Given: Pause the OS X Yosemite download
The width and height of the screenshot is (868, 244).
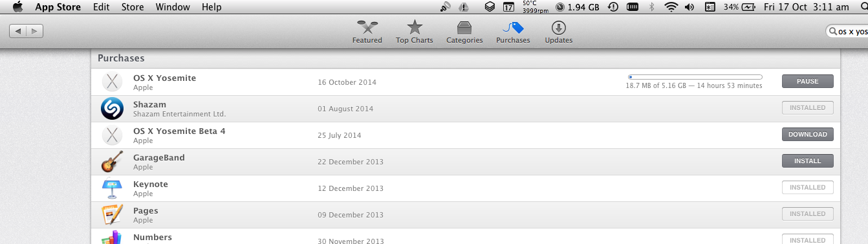Looking at the screenshot, I should 808,82.
